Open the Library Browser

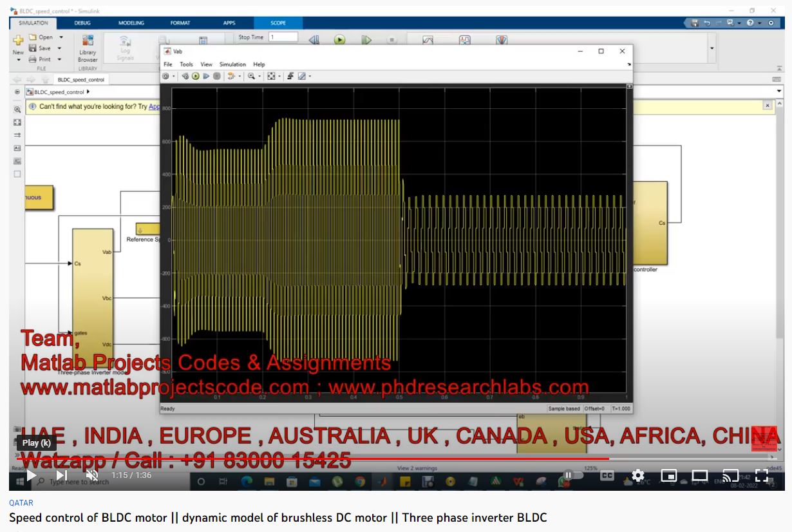pyautogui.click(x=88, y=48)
